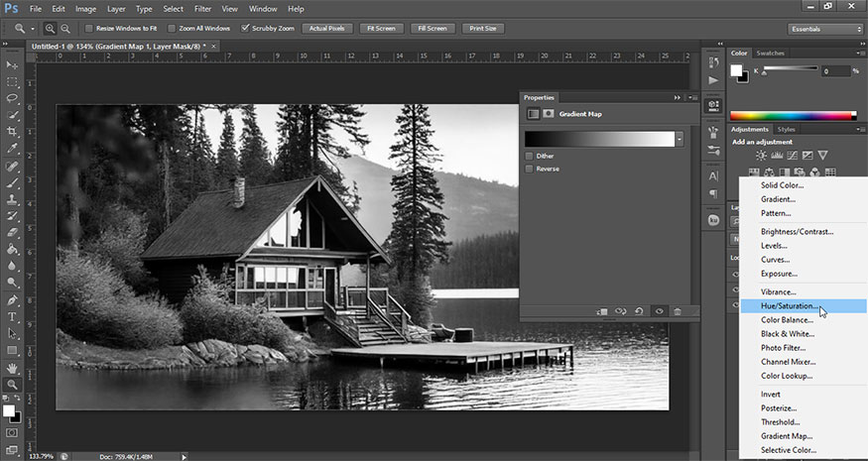Select the Move tool in toolbar
The height and width of the screenshot is (461, 868).
point(13,65)
